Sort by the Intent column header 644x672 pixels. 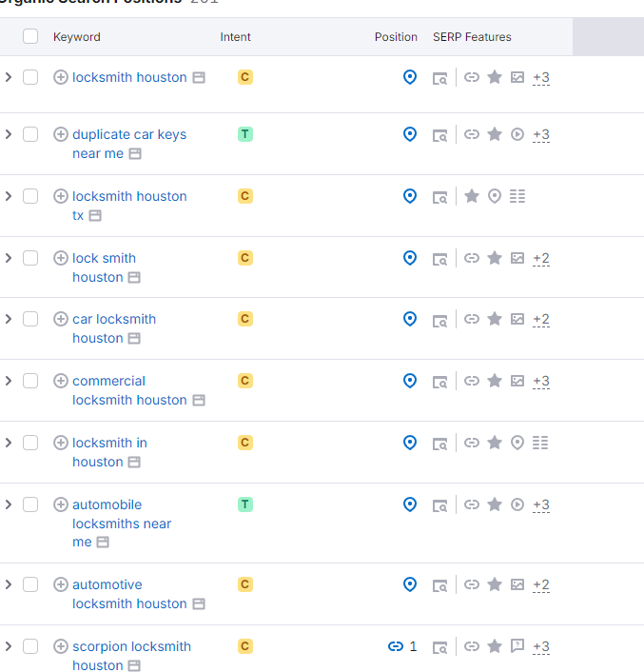coord(235,37)
